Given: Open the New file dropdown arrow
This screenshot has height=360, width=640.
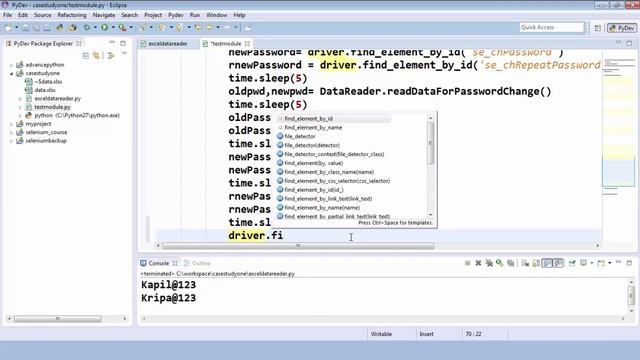Looking at the screenshot, I should (x=16, y=27).
